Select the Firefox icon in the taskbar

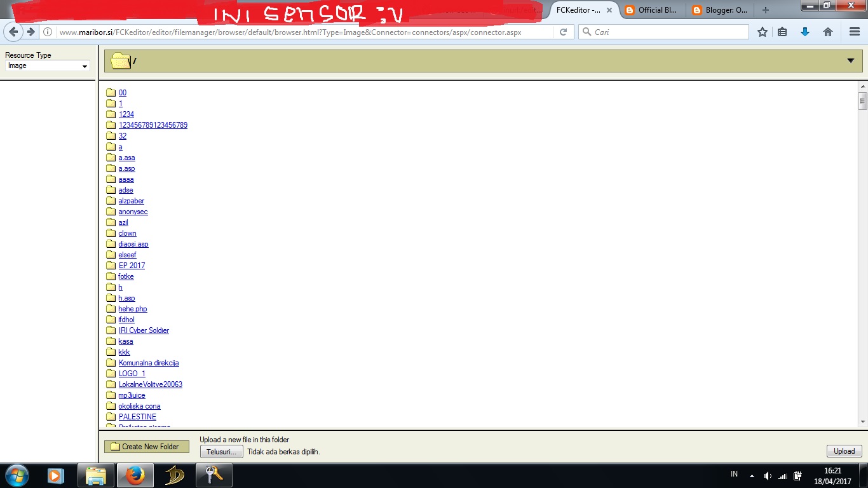click(x=135, y=475)
